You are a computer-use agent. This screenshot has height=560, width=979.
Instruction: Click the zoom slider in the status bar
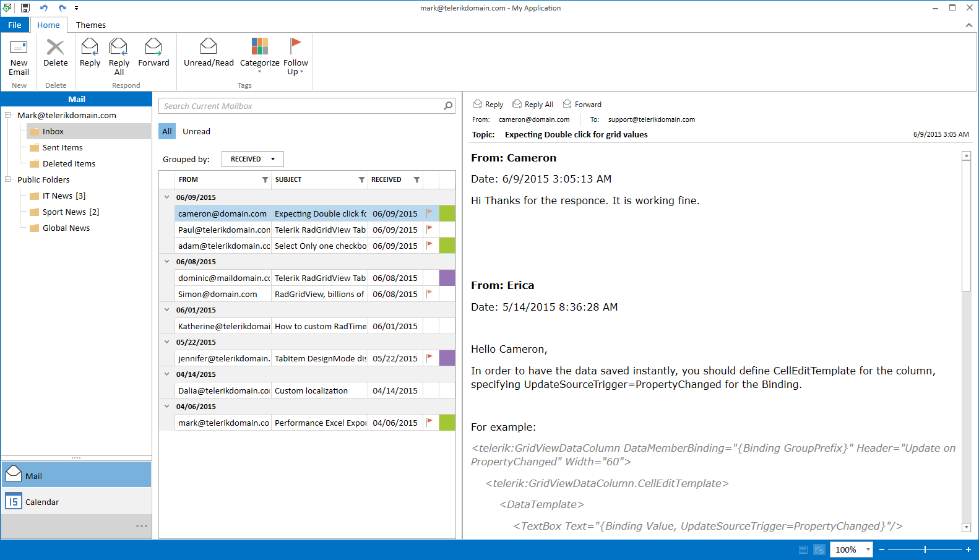coord(925,549)
